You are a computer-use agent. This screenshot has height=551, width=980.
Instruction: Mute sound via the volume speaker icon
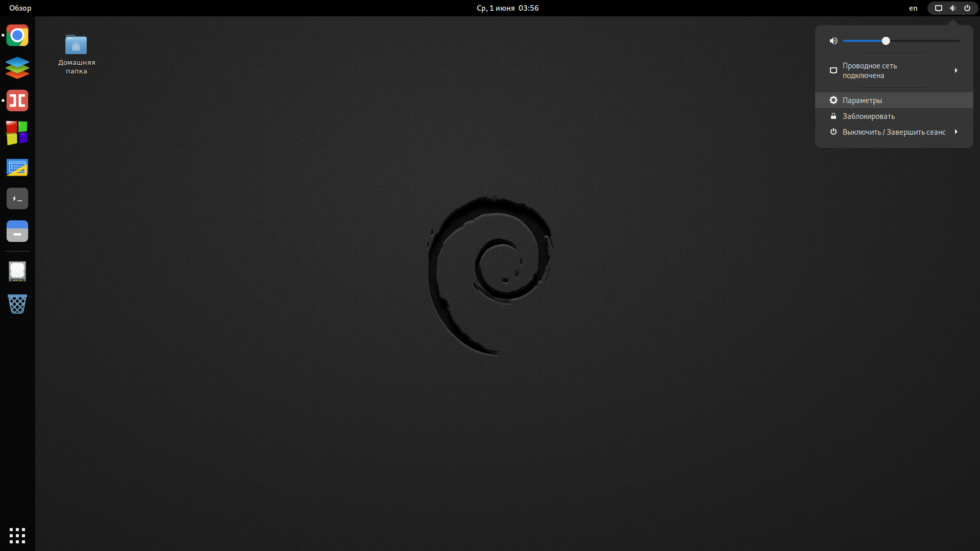pos(834,41)
